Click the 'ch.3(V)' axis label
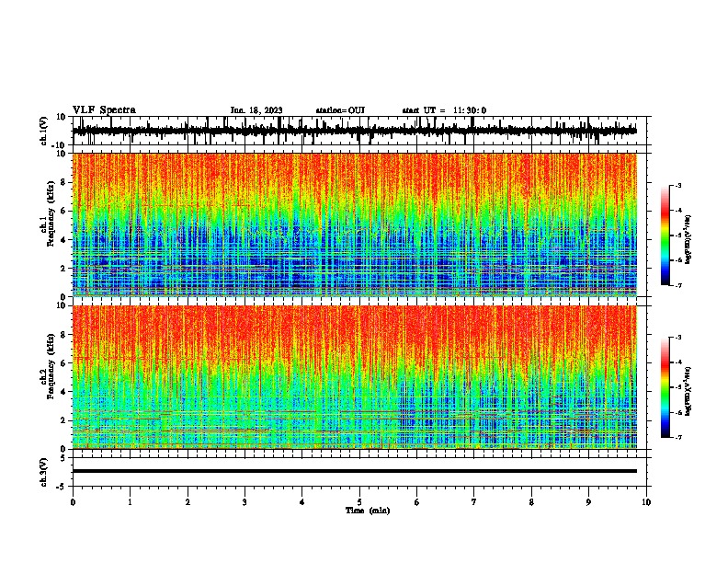 pos(44,472)
